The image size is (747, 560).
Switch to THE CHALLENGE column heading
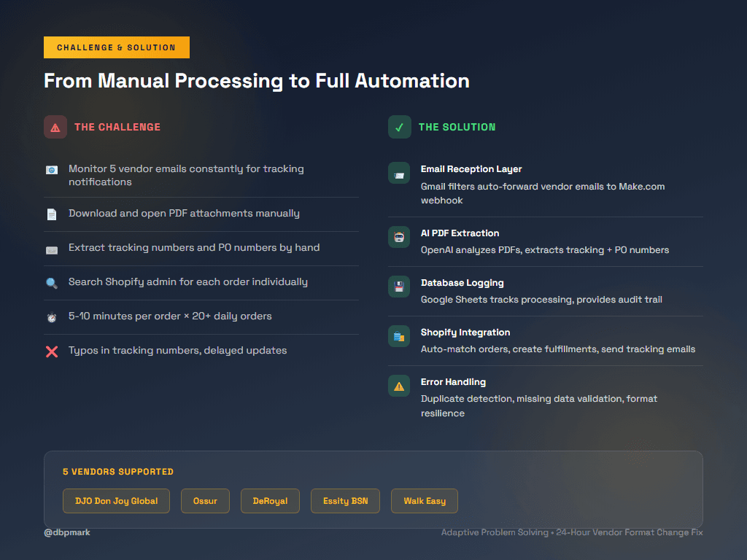(117, 126)
